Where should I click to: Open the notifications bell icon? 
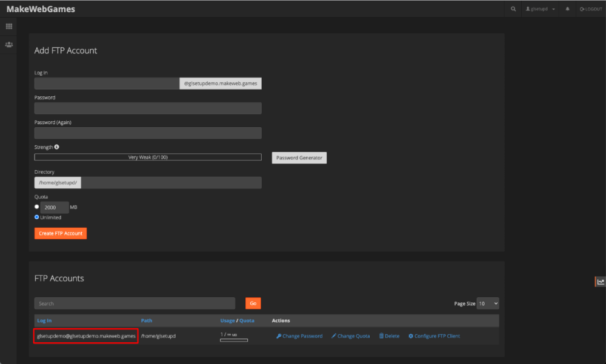point(568,9)
